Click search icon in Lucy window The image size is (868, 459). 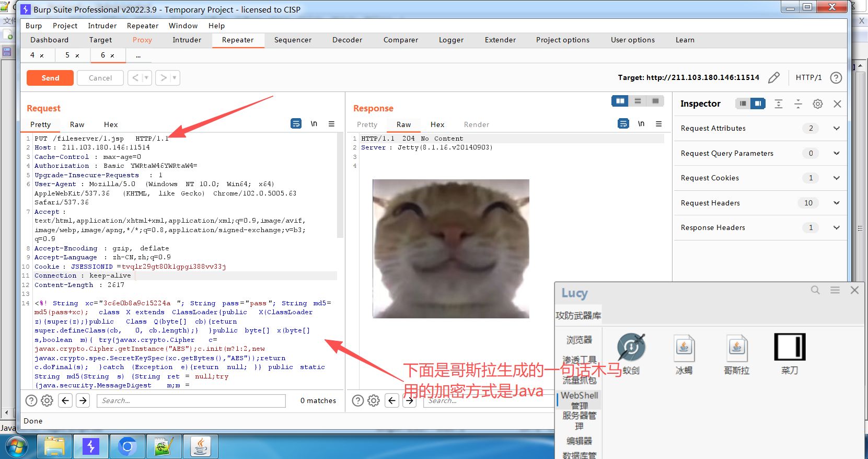815,290
